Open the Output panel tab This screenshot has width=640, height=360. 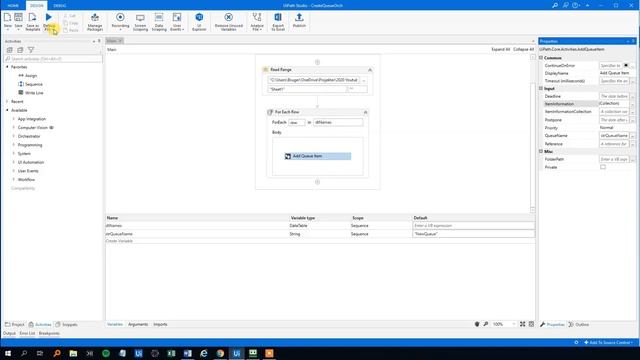pyautogui.click(x=9, y=333)
